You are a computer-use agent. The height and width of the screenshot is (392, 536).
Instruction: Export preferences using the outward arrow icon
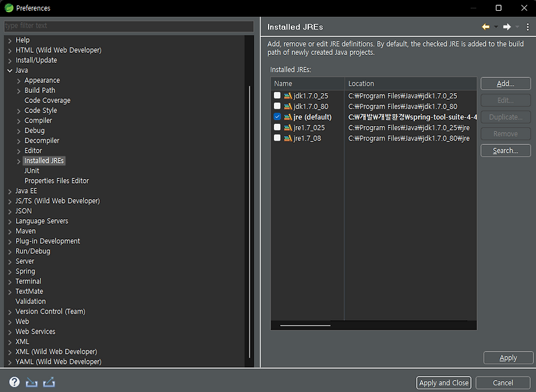[48, 382]
